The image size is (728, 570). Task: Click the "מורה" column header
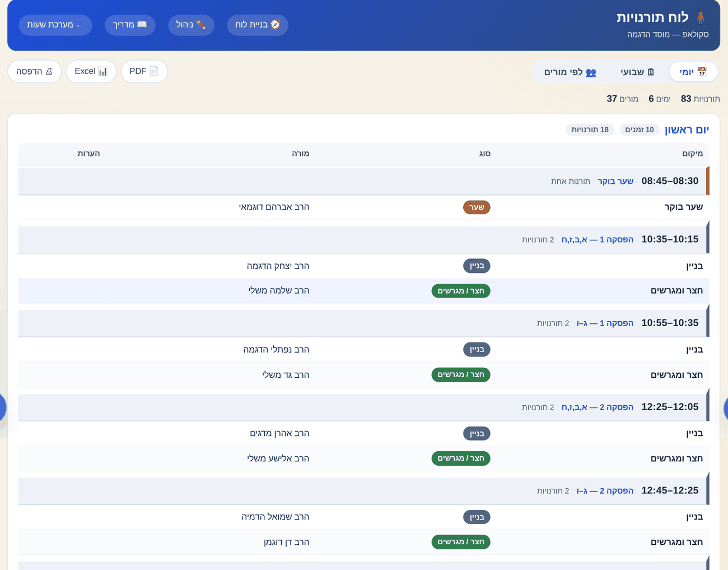[300, 154]
